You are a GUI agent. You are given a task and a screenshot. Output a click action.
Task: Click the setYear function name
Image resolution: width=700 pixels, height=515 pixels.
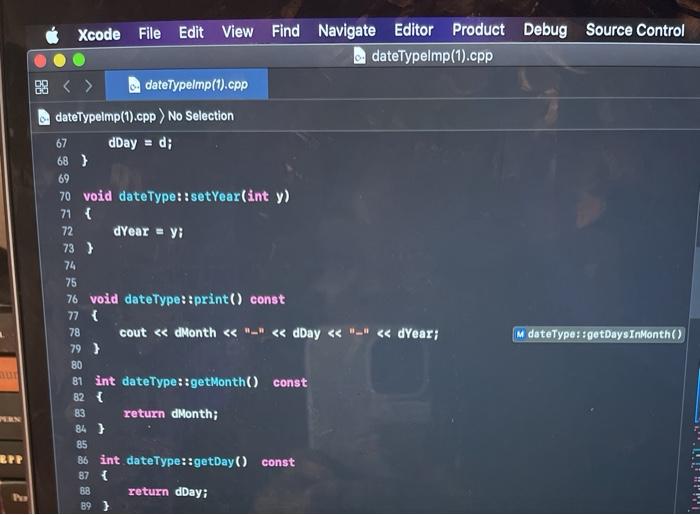pos(216,196)
